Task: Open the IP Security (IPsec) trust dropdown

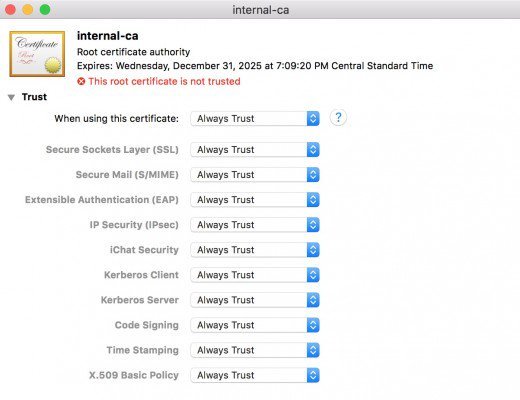Action: pyautogui.click(x=255, y=225)
